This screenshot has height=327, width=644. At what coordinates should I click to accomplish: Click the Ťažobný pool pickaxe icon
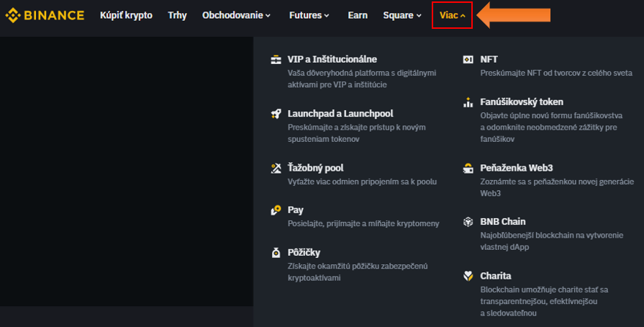(x=276, y=168)
